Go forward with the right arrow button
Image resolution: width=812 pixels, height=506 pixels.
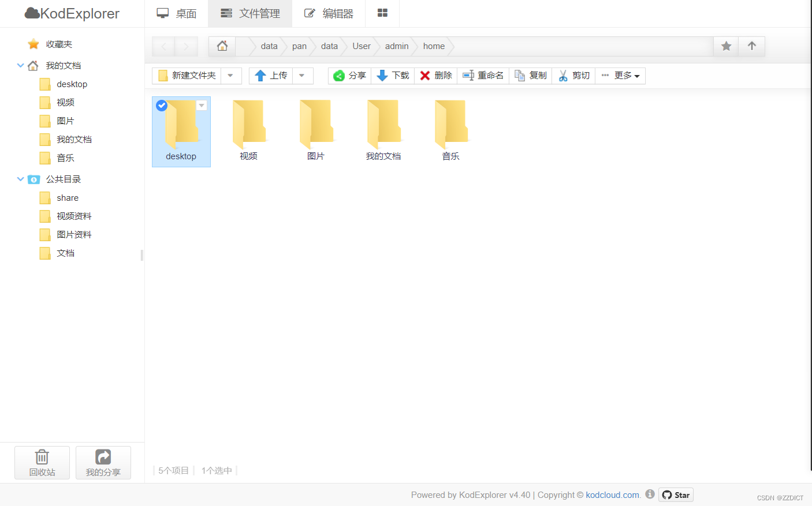(186, 46)
